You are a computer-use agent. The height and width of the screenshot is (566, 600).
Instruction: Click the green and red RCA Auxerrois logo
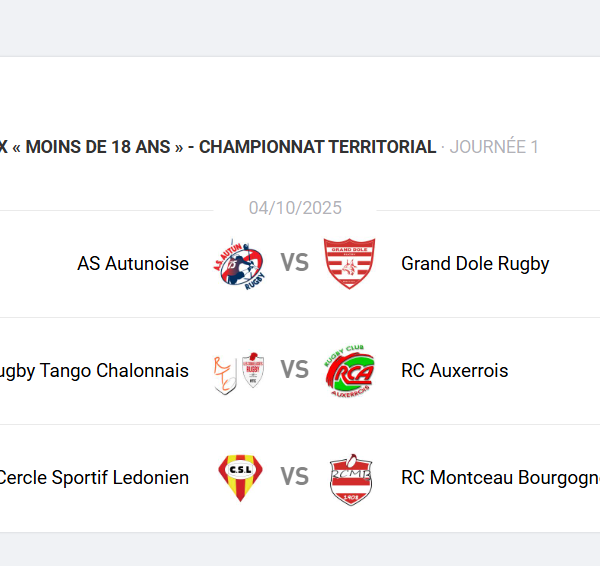pos(350,371)
